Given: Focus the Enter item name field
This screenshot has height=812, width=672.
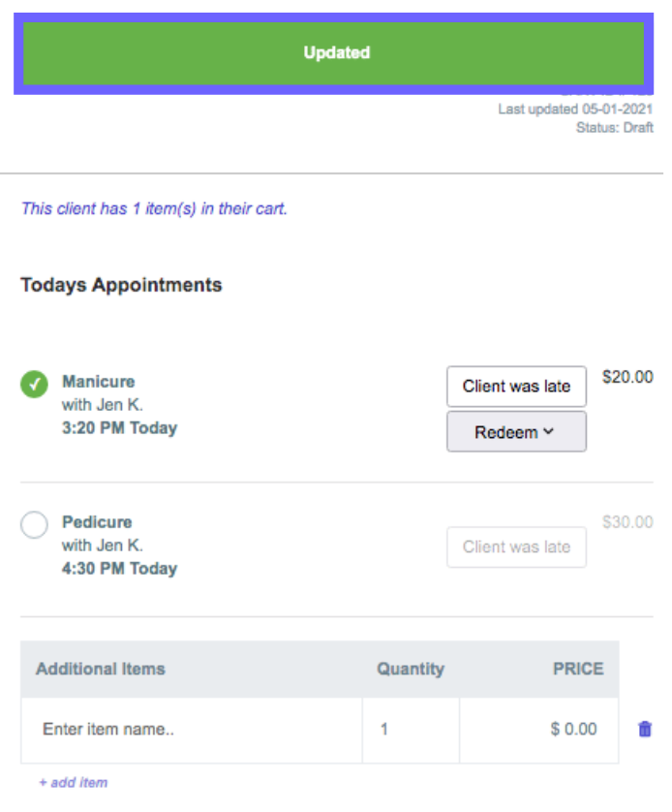Looking at the screenshot, I should pos(192,730).
